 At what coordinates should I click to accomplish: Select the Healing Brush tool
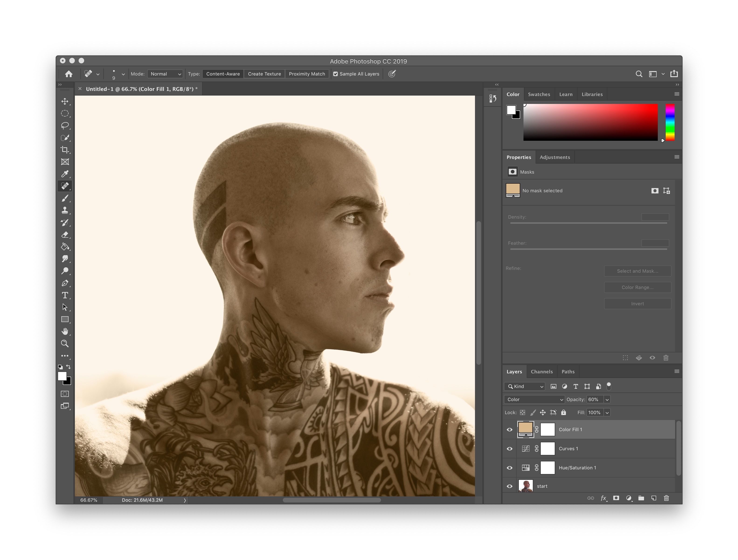click(65, 186)
